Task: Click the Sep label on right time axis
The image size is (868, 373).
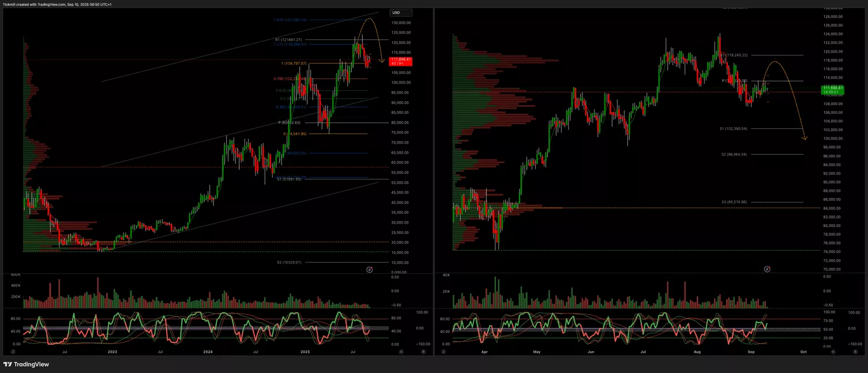Action: point(751,351)
